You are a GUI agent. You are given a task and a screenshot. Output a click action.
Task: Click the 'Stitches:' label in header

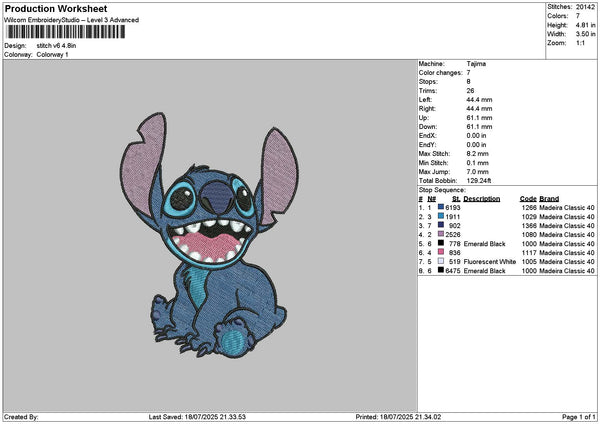559,7
